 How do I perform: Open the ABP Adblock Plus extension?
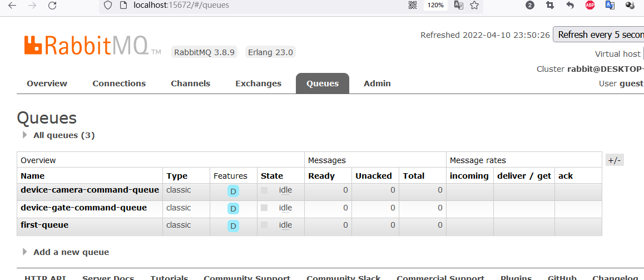(590, 6)
